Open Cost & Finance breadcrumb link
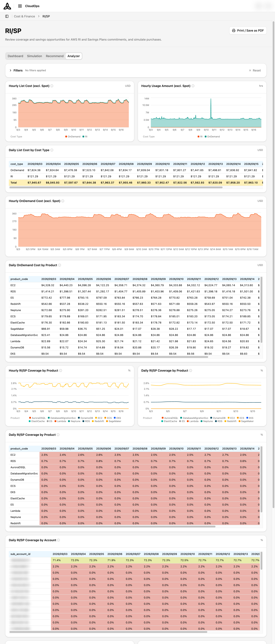 pyautogui.click(x=24, y=16)
